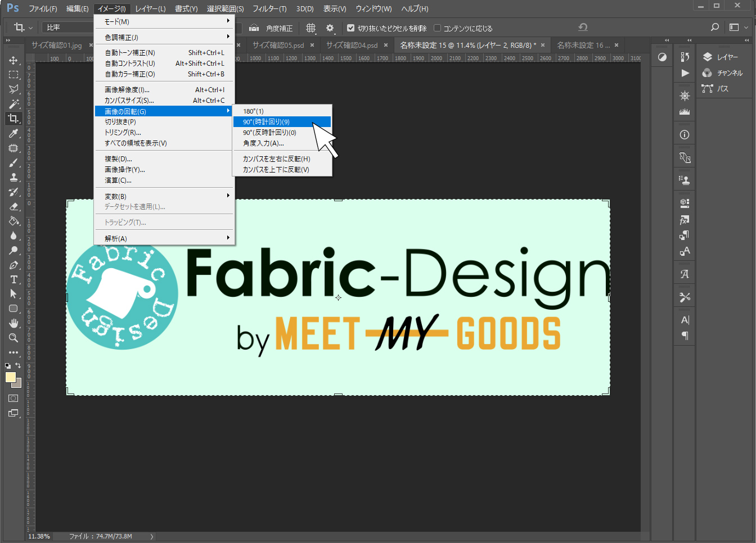The image size is (756, 543).
Task: Open the チャンネル panel button
Action: pyautogui.click(x=722, y=73)
